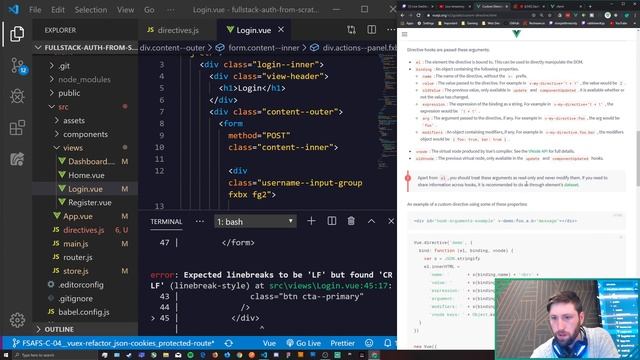The image size is (640, 360).
Task: Open the Live Share activity bar icon
Action: pyautogui.click(x=17, y=159)
